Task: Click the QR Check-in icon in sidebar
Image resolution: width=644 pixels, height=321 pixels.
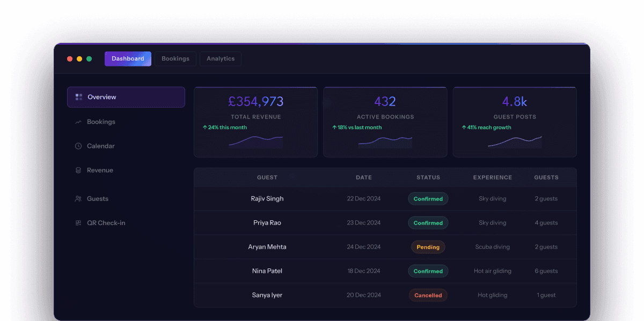Action: coord(78,223)
